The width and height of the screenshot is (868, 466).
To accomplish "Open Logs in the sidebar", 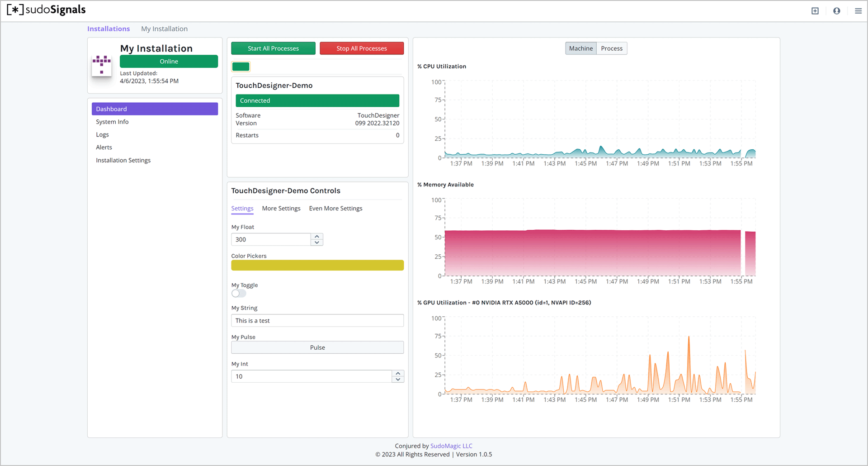I will [x=102, y=135].
